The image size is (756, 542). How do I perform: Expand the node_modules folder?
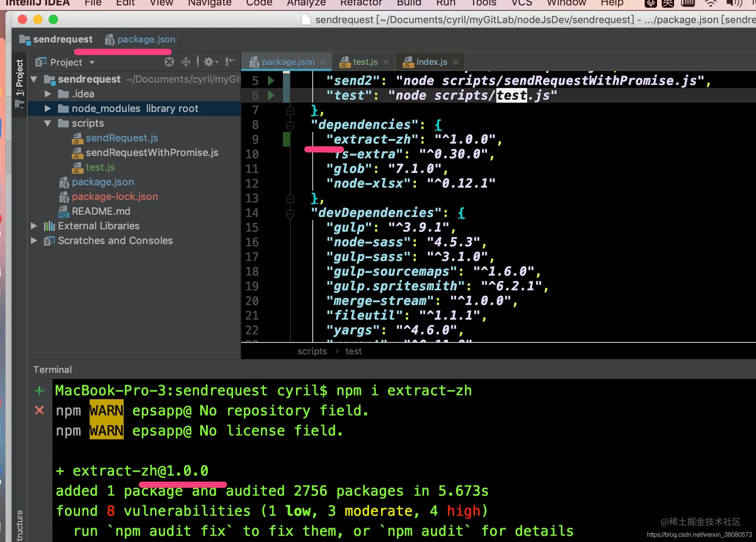coord(48,108)
